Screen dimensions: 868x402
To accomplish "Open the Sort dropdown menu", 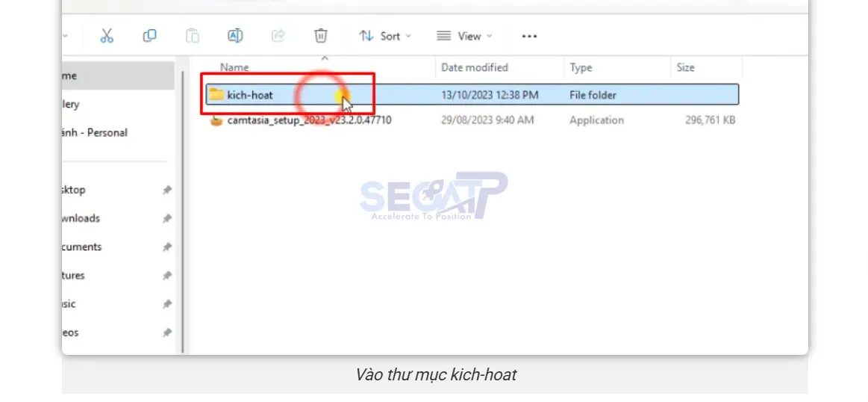I will [384, 36].
